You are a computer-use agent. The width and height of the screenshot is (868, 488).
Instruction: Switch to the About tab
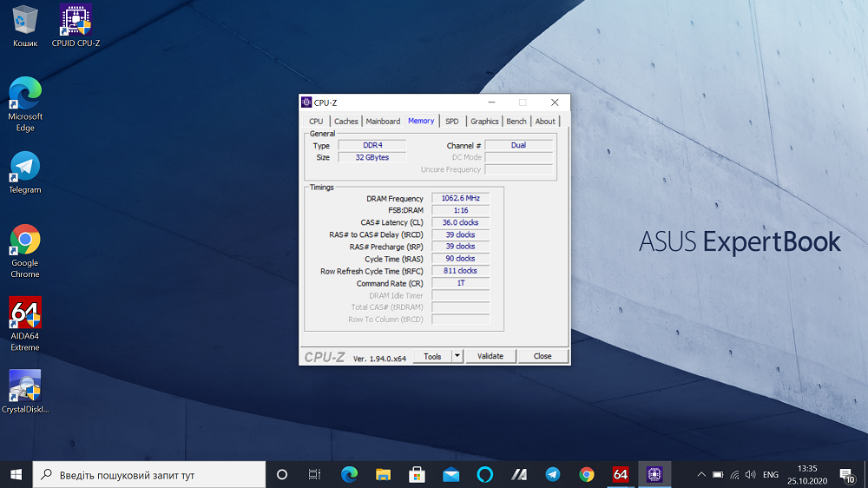(x=545, y=122)
